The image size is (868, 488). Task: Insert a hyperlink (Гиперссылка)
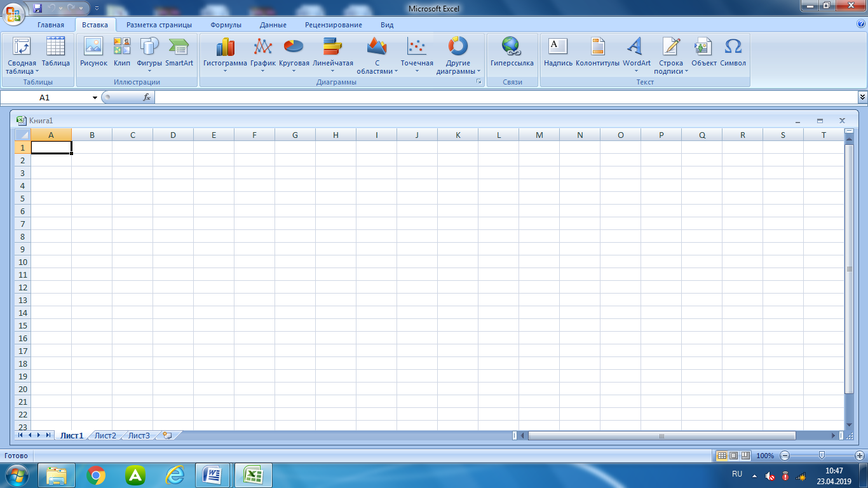512,51
